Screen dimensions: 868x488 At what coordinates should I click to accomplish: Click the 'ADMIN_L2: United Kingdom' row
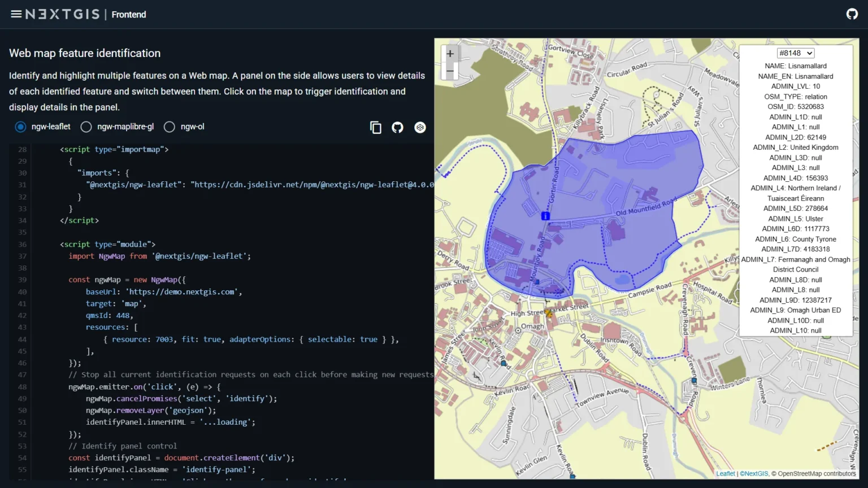coord(796,147)
